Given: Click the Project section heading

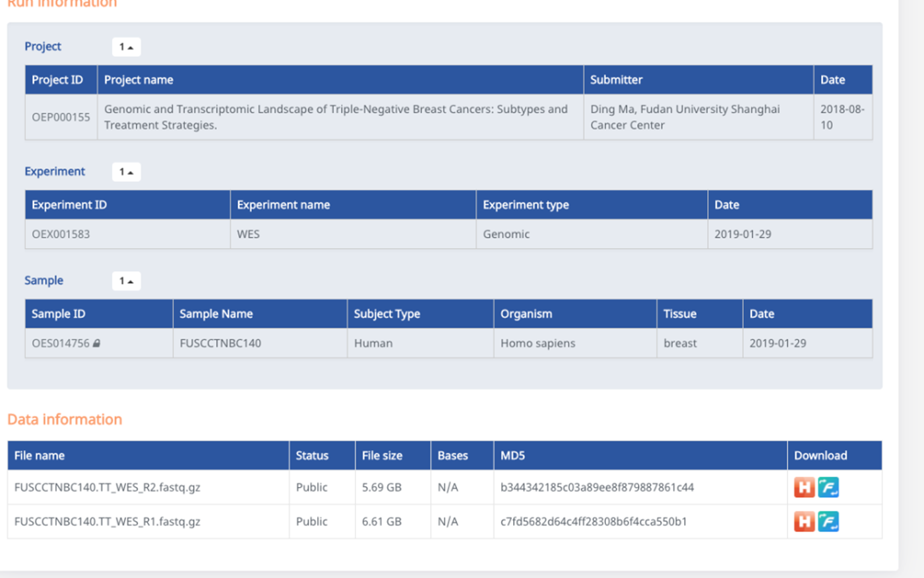Looking at the screenshot, I should 43,46.
